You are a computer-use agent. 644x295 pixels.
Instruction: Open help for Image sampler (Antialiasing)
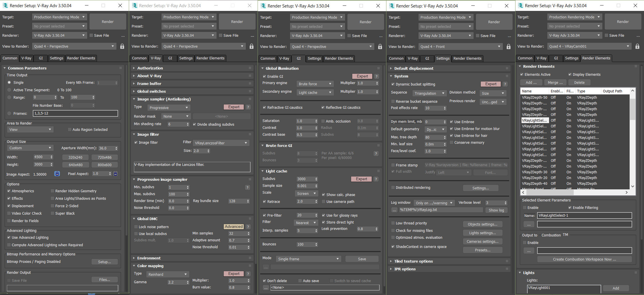248,107
